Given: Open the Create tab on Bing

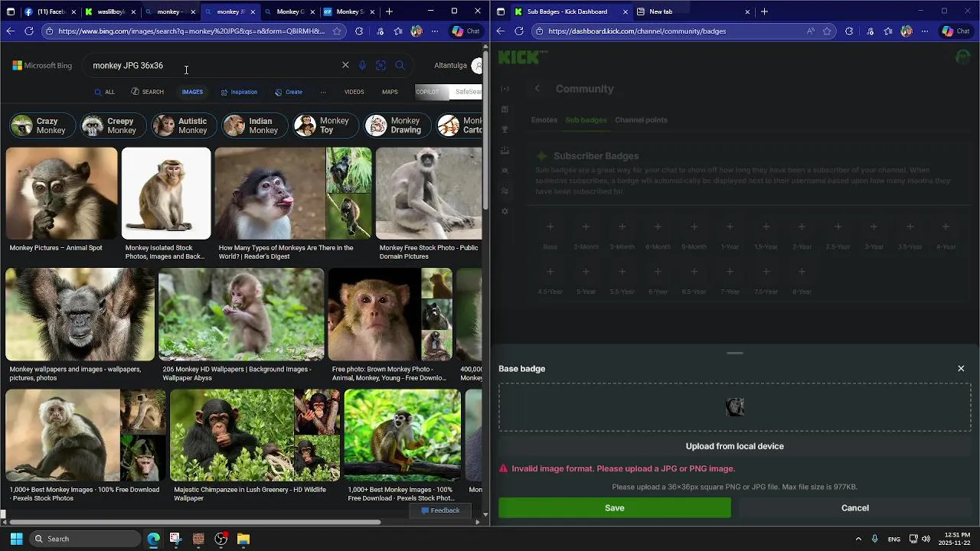Looking at the screenshot, I should 289,92.
